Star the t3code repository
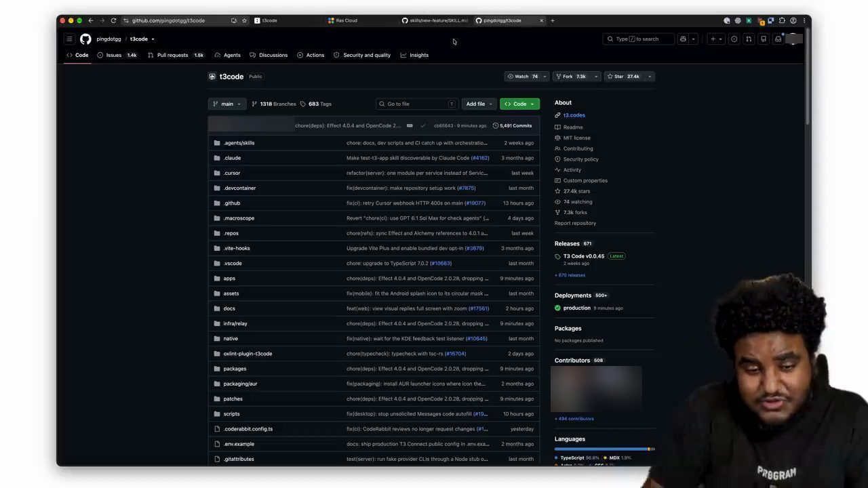The image size is (868, 488). (623, 77)
